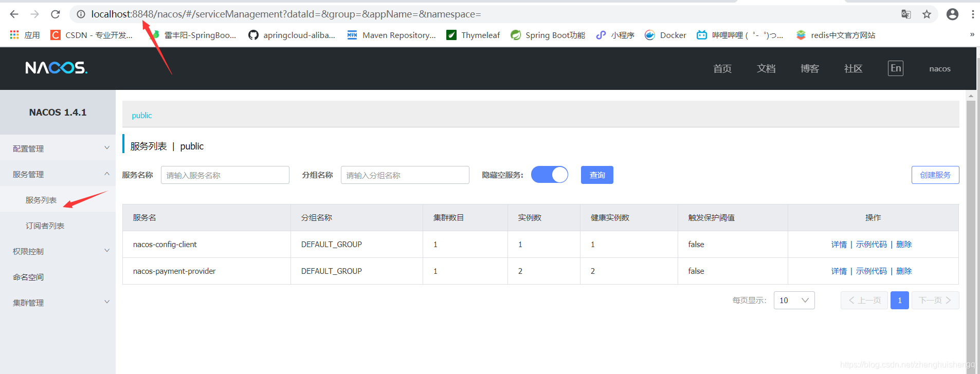980x374 pixels.
Task: Collapse the 服务管理 sidebar menu
Action: tap(58, 174)
